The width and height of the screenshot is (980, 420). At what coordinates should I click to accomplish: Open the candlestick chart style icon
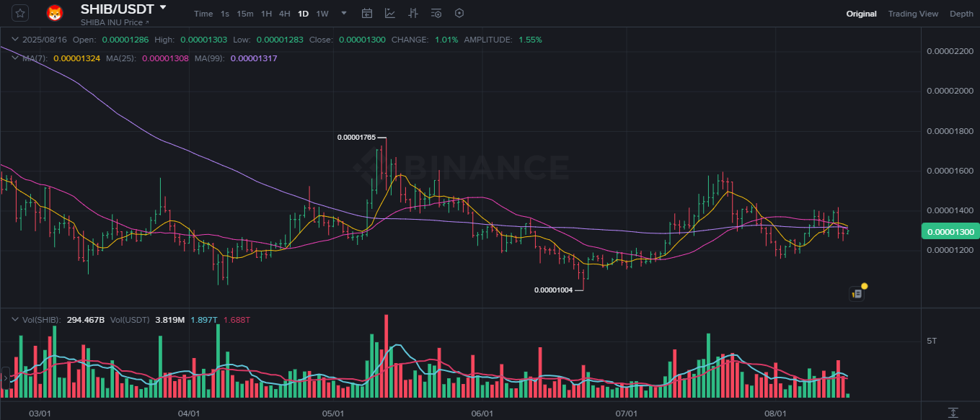[x=413, y=13]
